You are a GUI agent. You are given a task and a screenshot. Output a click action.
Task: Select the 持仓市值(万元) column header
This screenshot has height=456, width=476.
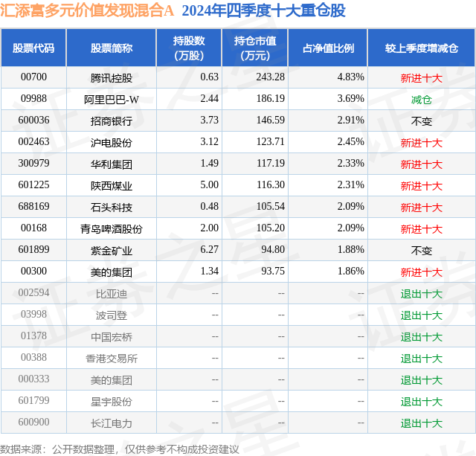coord(255,48)
